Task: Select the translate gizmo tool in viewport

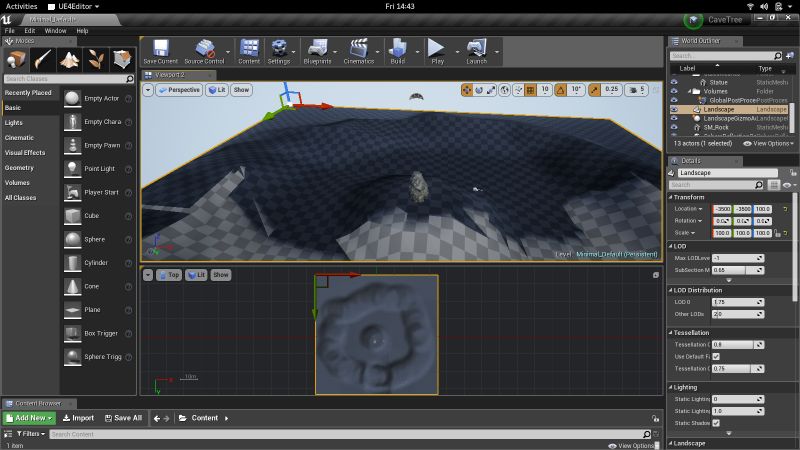Action: click(468, 90)
